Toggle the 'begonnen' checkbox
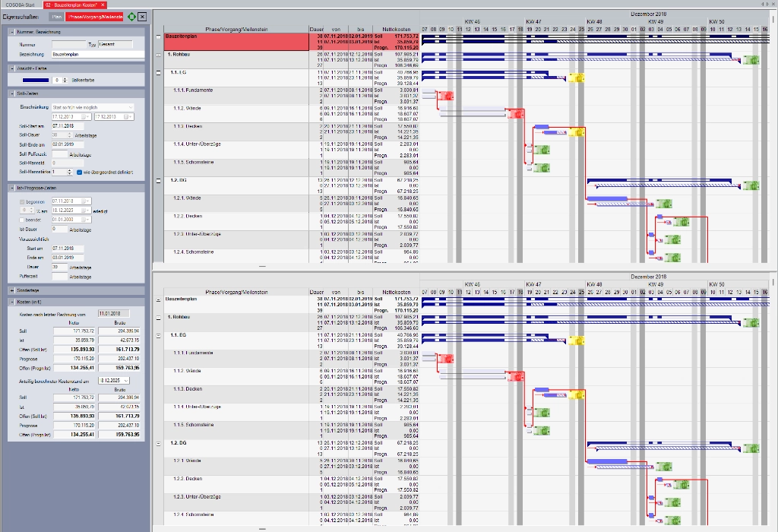The height and width of the screenshot is (532, 778). pyautogui.click(x=22, y=201)
